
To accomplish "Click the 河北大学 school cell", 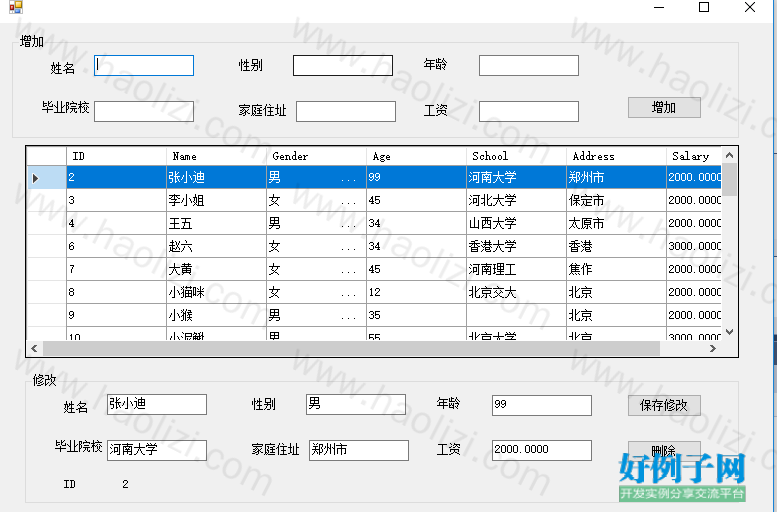I will tap(516, 200).
